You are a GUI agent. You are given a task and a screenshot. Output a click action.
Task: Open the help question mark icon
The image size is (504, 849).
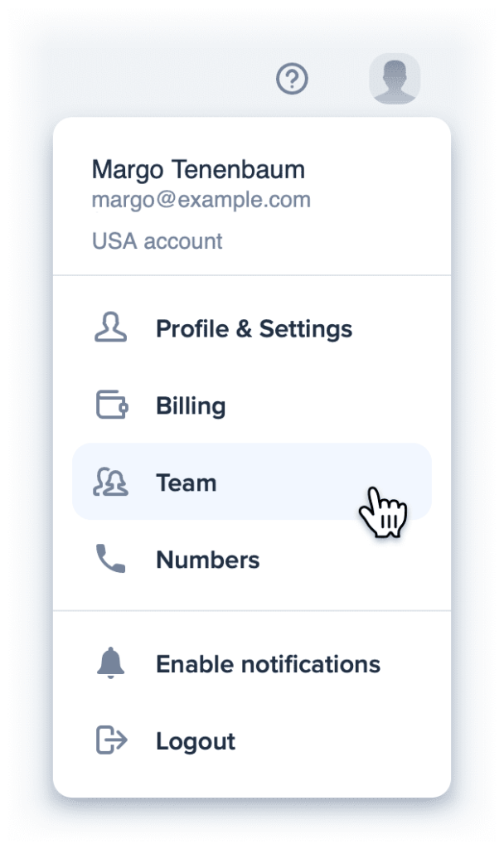coord(292,80)
